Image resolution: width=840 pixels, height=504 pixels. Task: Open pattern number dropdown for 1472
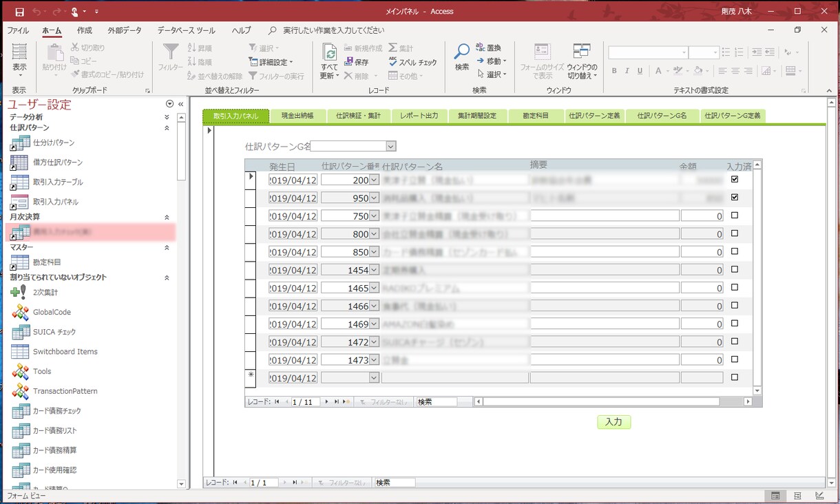click(375, 342)
